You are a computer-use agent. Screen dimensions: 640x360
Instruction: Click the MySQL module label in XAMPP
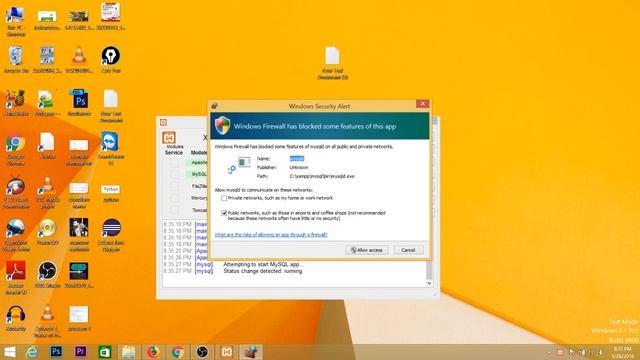click(199, 174)
